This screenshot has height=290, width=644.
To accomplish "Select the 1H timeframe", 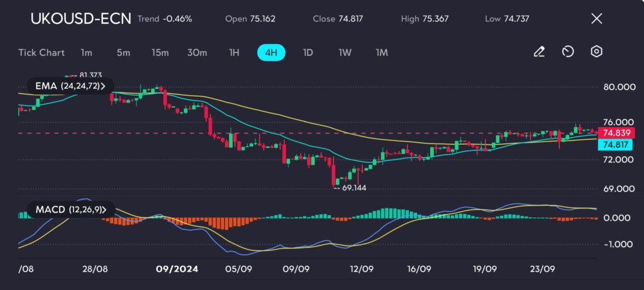I will click(234, 52).
